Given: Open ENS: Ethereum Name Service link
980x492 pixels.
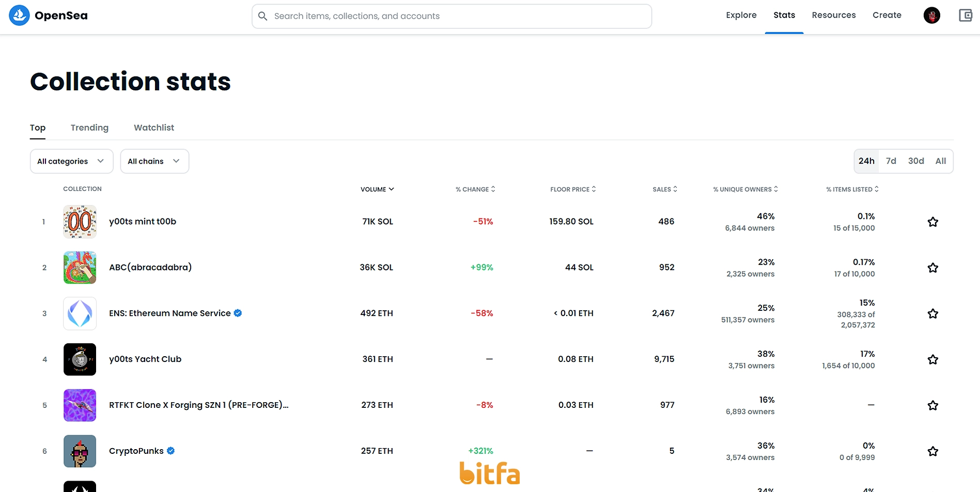Looking at the screenshot, I should coord(170,313).
